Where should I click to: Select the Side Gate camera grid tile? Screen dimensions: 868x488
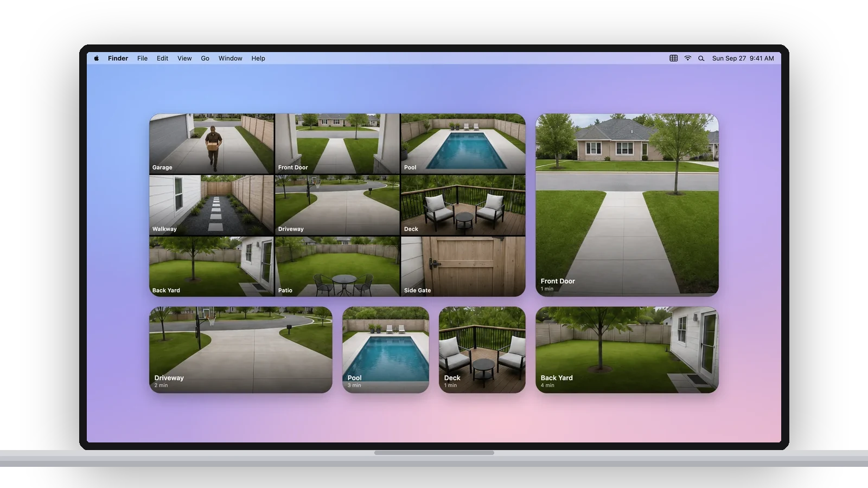tap(463, 266)
